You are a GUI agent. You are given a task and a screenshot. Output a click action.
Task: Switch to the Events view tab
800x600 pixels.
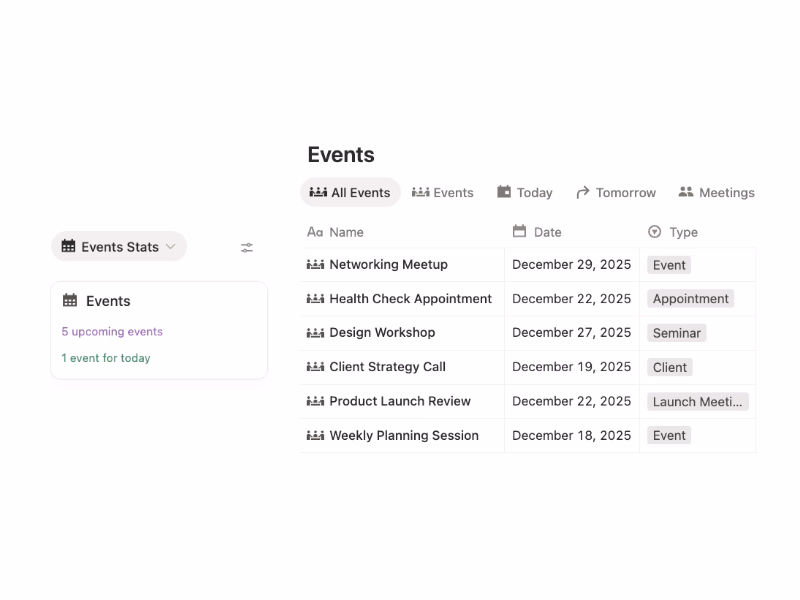tap(443, 192)
